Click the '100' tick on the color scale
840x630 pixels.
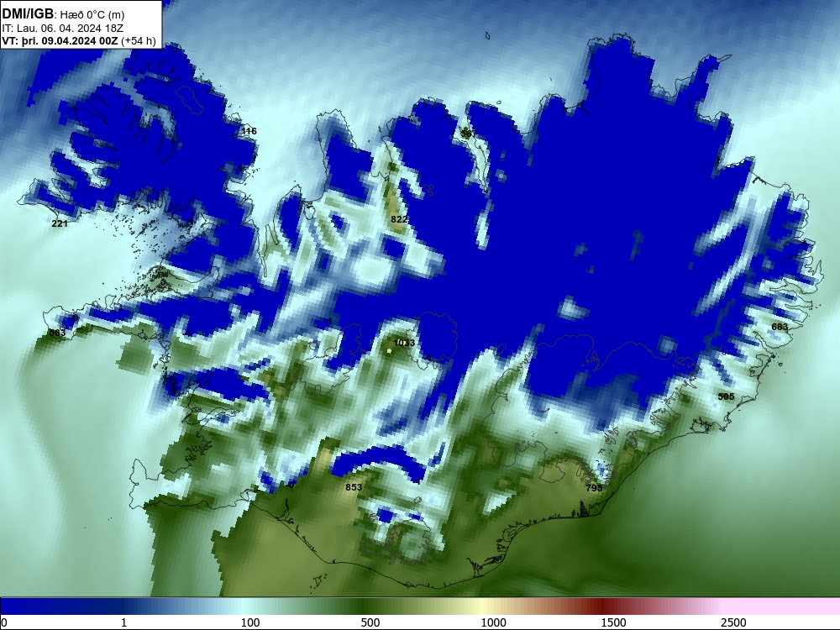point(250,622)
